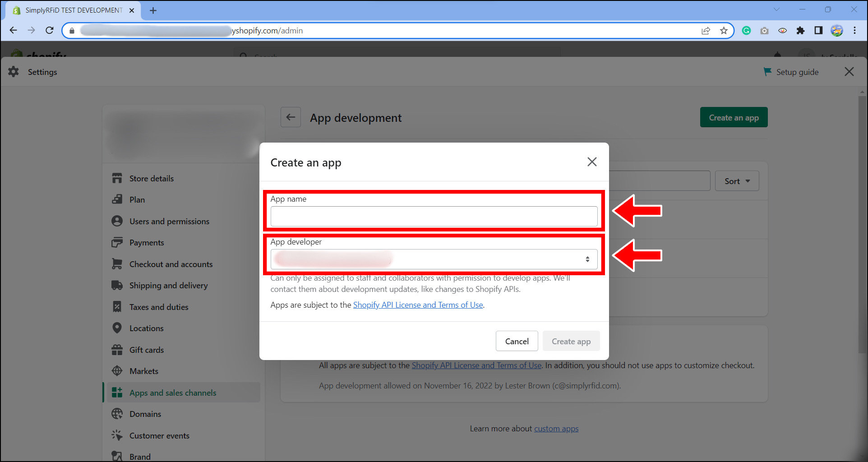Open the Sort dropdown
Image resolution: width=868 pixels, height=462 pixels.
click(737, 181)
